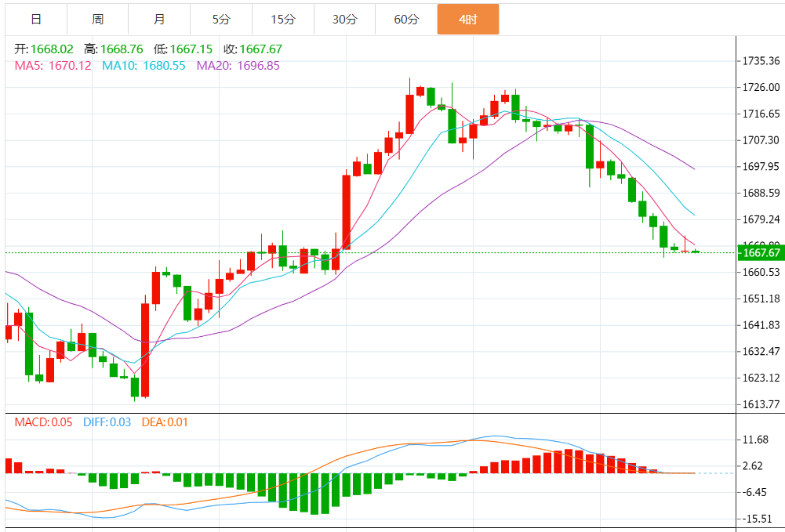Click the 1641.83 price axis label
The height and width of the screenshot is (532, 785).
coord(761,325)
